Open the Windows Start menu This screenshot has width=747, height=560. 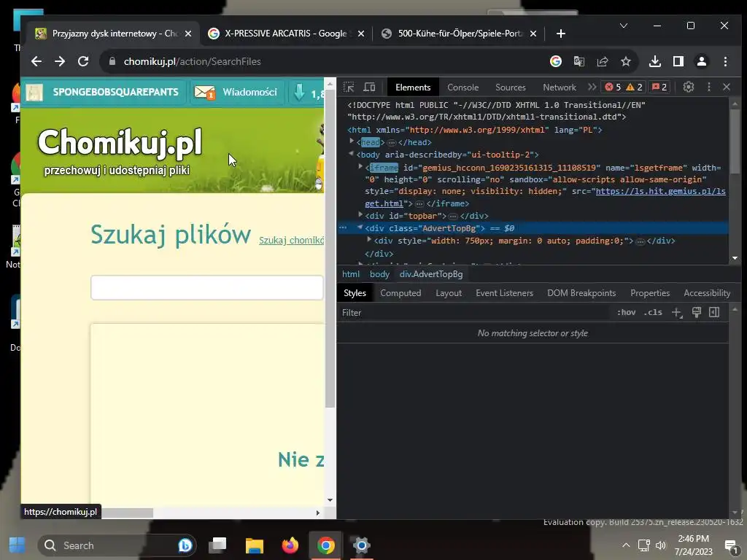[18, 545]
